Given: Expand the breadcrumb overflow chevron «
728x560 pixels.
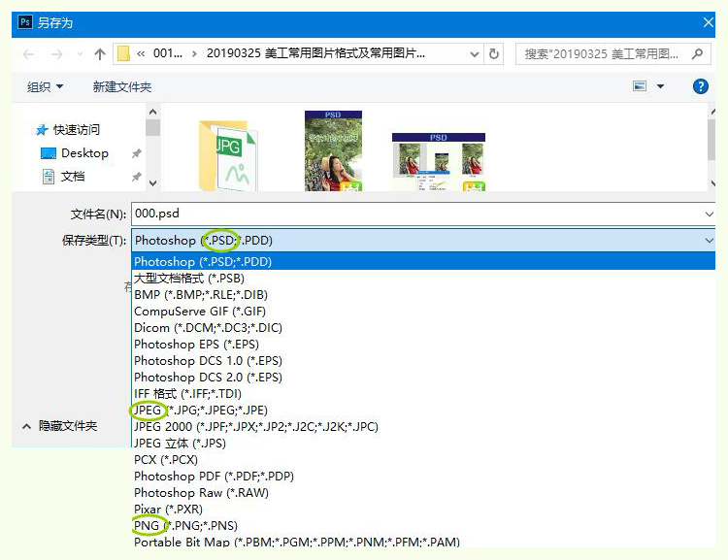Looking at the screenshot, I should pyautogui.click(x=141, y=53).
